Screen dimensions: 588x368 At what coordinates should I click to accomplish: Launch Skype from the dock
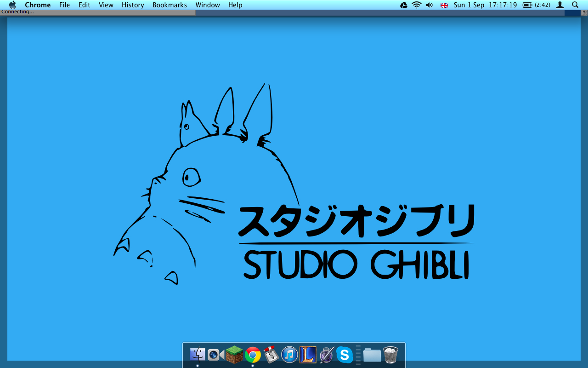(x=345, y=355)
